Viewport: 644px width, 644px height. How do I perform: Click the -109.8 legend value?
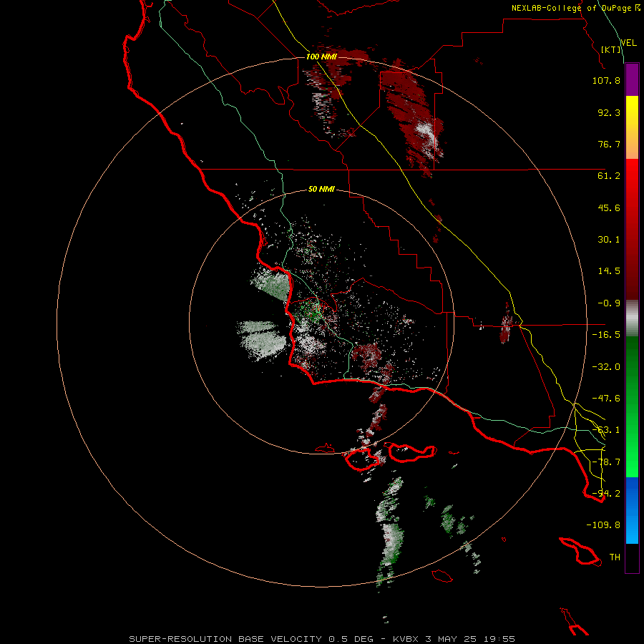[x=603, y=525]
